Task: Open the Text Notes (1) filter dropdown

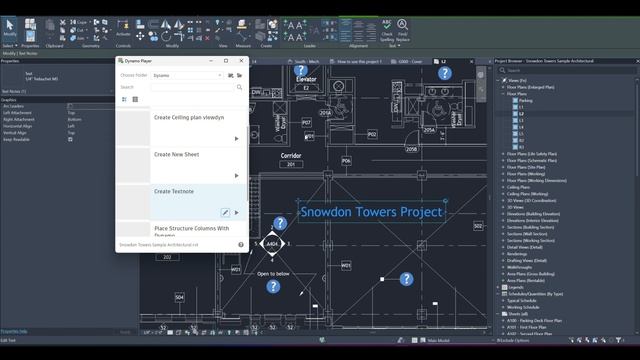Action: point(57,91)
